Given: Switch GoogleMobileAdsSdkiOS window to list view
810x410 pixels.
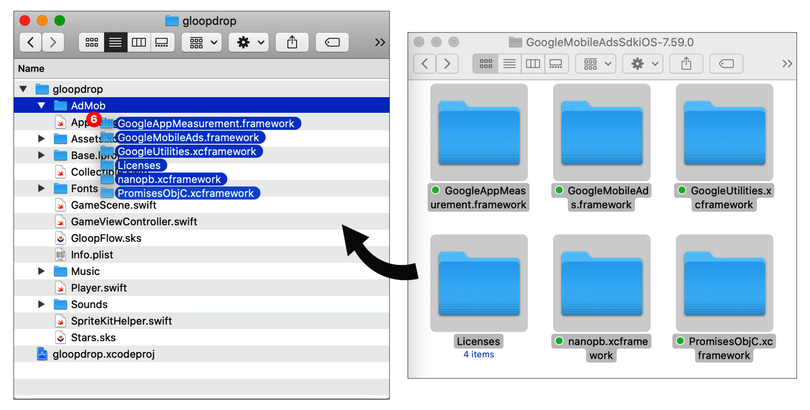Looking at the screenshot, I should tap(509, 64).
